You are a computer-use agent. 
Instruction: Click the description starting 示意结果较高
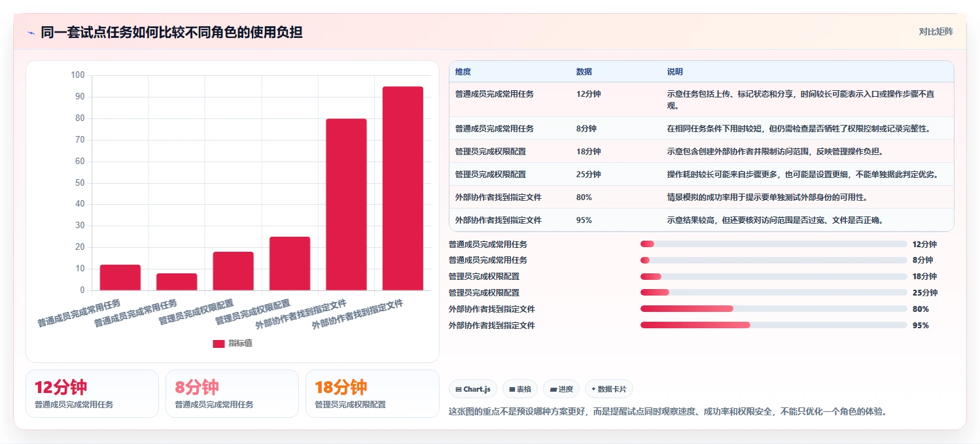click(775, 220)
